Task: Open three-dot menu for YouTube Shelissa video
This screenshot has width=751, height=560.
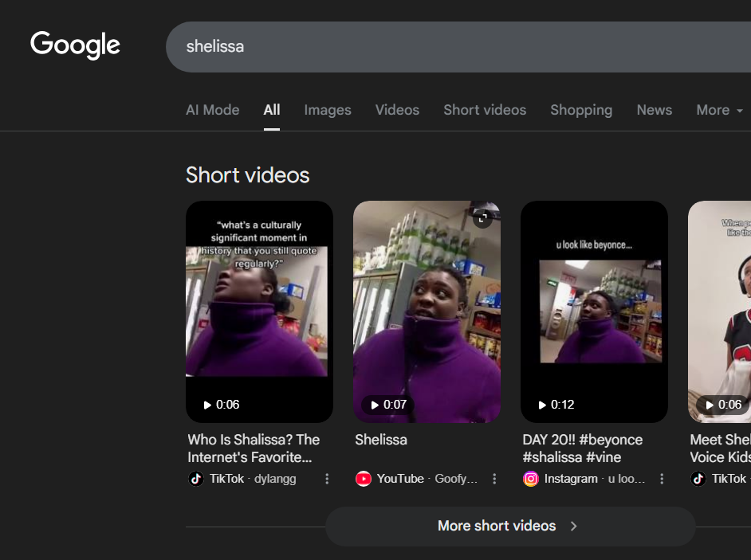Action: pyautogui.click(x=494, y=479)
